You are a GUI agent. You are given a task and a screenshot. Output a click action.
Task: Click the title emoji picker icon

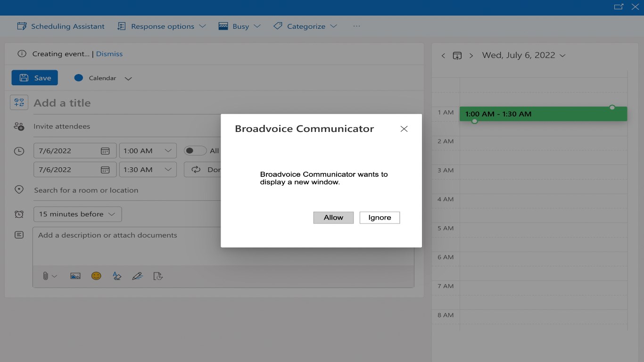coord(19,102)
